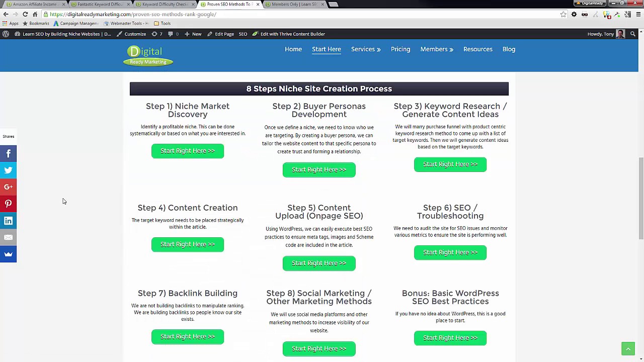Select Start Here in site navigation
This screenshot has height=362, width=644.
[327, 49]
